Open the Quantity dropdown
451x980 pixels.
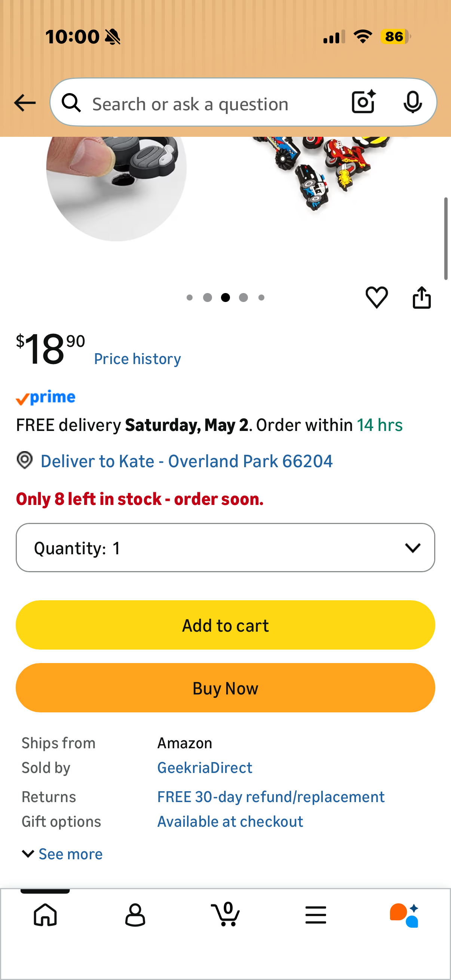(225, 548)
